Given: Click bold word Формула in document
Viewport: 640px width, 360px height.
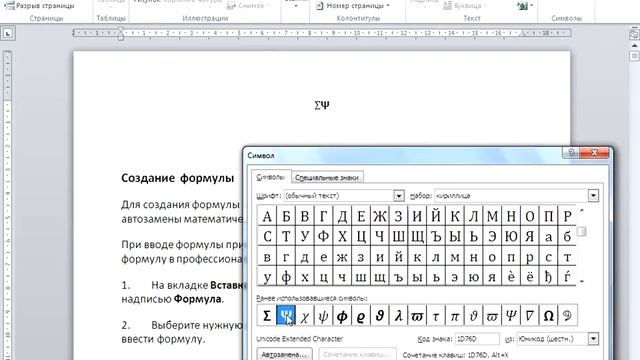Looking at the screenshot, I should pos(198,299).
